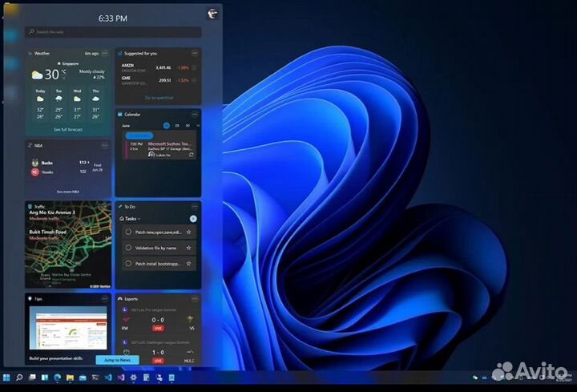Click the Search the web field
Image resolution: width=577 pixels, height=392 pixels.
(x=113, y=32)
